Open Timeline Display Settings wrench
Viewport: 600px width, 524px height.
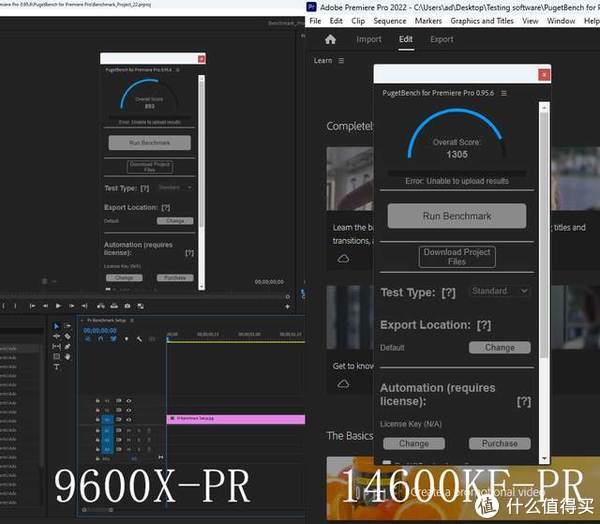[139, 339]
